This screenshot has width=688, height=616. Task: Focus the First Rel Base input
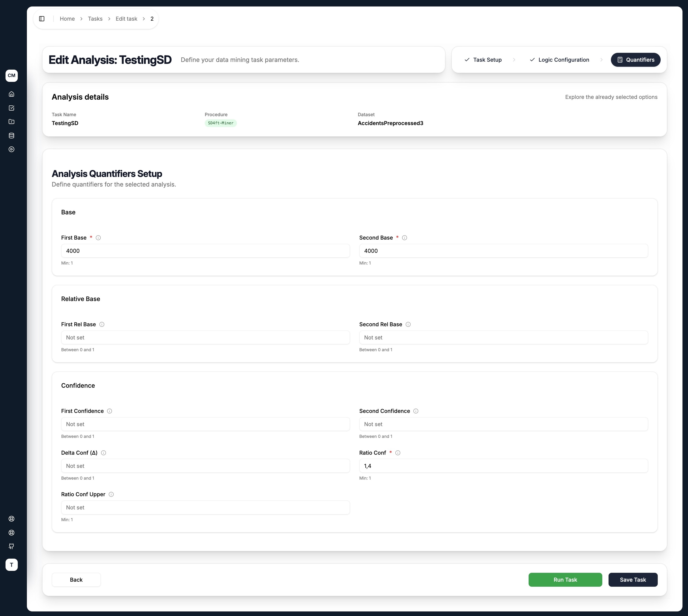(x=205, y=338)
